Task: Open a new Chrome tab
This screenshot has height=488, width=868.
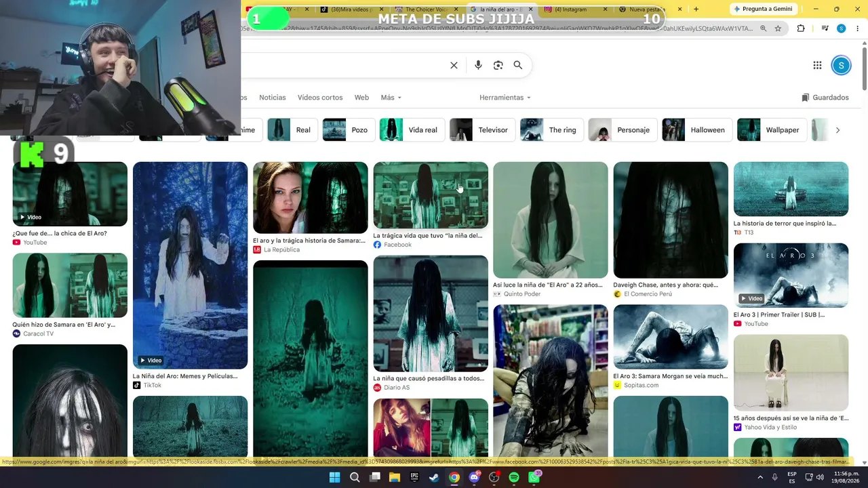Action: tap(696, 9)
